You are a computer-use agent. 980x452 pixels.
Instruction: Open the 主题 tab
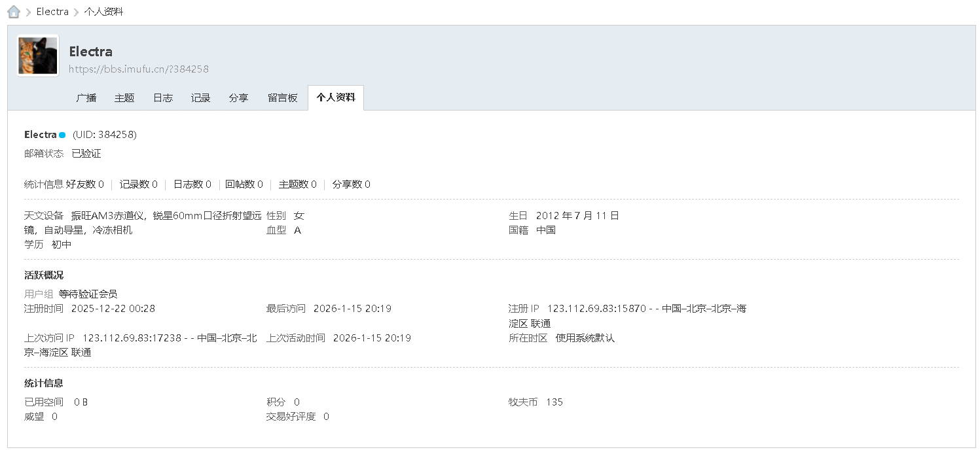click(124, 97)
